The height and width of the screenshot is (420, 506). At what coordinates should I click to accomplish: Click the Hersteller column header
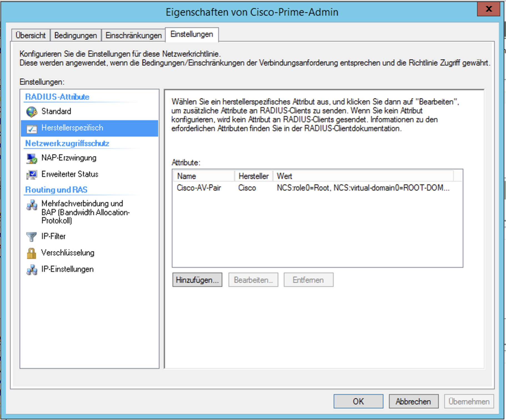point(254,176)
